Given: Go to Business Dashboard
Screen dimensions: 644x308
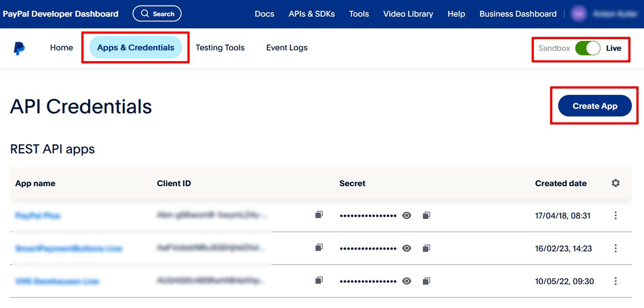Looking at the screenshot, I should click(518, 14).
